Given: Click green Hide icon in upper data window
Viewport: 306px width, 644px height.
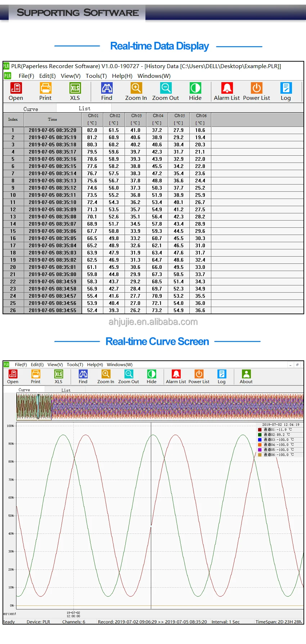Looking at the screenshot, I should pos(195,88).
